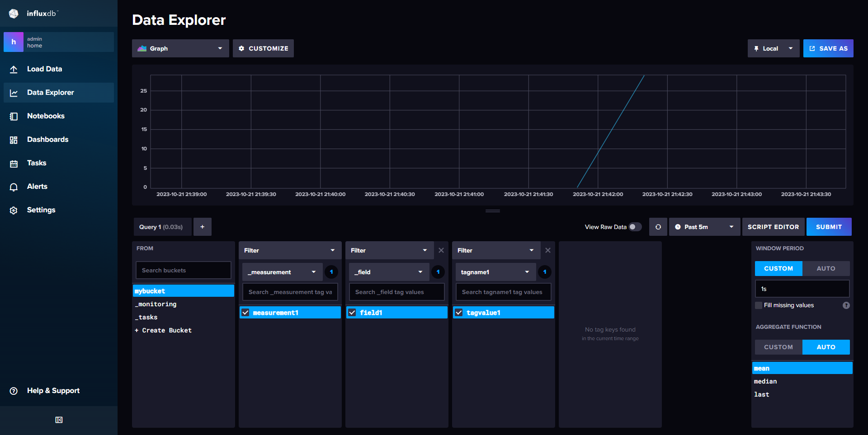The width and height of the screenshot is (868, 435).
Task: Click the _field selected count badge
Action: 438,272
